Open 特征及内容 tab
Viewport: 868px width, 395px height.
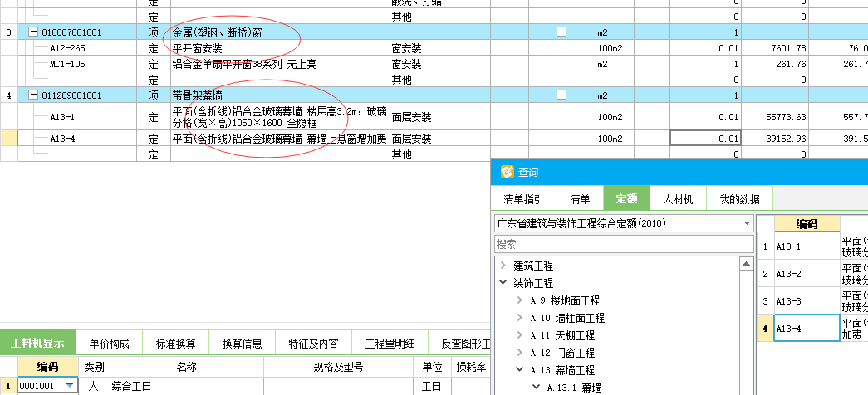click(313, 343)
